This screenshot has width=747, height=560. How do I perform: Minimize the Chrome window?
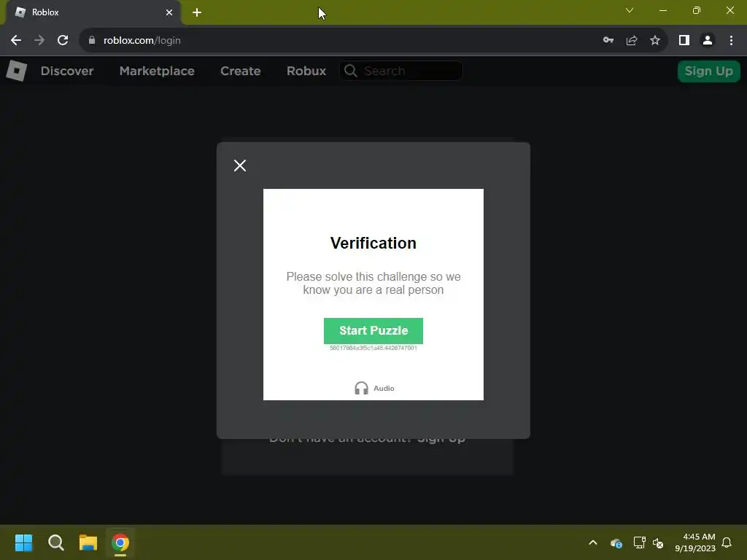click(x=663, y=10)
